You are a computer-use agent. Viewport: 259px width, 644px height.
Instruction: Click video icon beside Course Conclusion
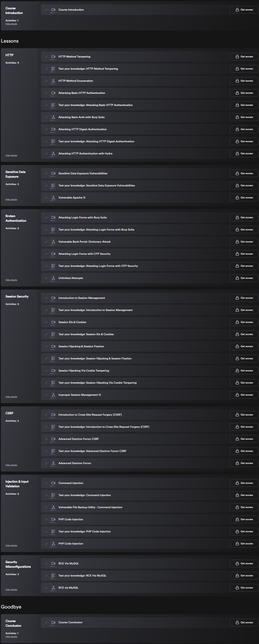click(x=53, y=622)
